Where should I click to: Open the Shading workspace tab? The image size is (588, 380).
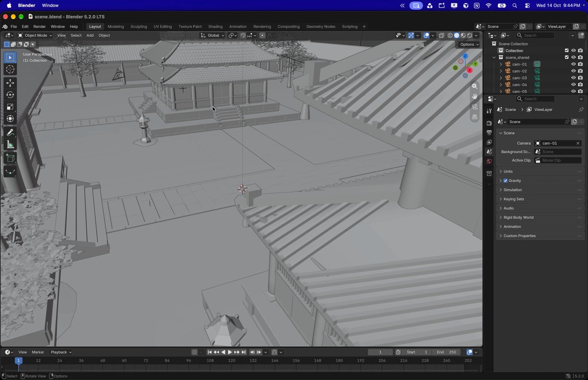[x=215, y=26]
